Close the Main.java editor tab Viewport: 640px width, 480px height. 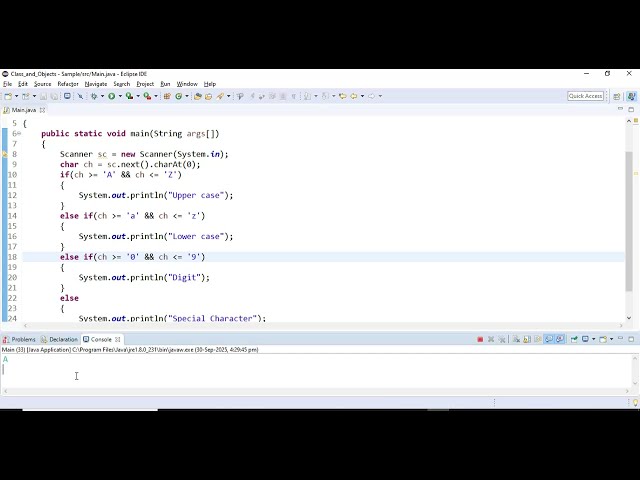click(x=42, y=110)
